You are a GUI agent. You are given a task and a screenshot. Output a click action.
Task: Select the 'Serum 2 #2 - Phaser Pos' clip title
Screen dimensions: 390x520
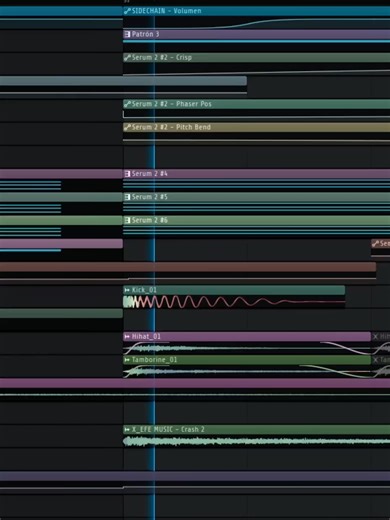172,104
